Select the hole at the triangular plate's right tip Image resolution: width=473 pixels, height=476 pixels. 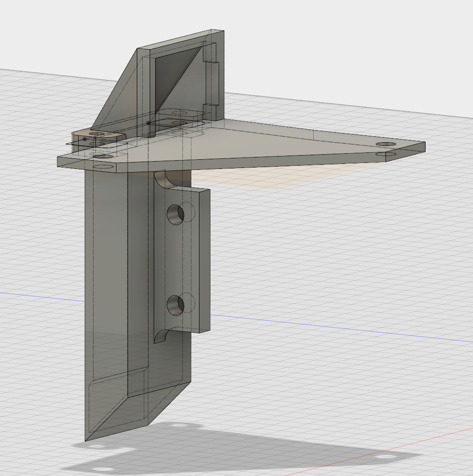(x=386, y=144)
